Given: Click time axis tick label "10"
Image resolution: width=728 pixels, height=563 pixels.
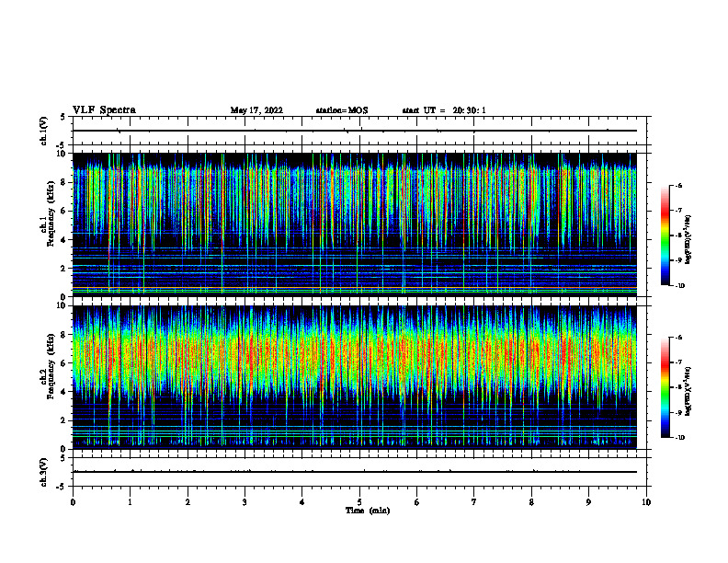Looking at the screenshot, I should point(646,502).
